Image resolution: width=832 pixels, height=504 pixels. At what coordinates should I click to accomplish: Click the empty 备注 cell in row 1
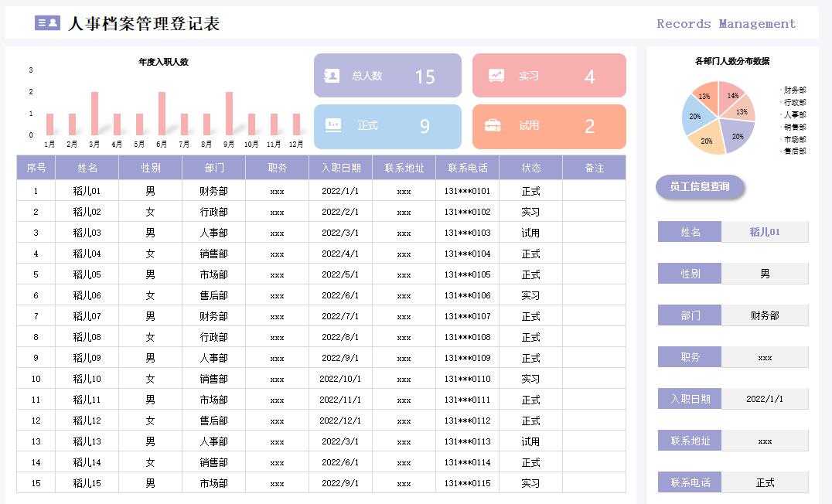point(594,191)
